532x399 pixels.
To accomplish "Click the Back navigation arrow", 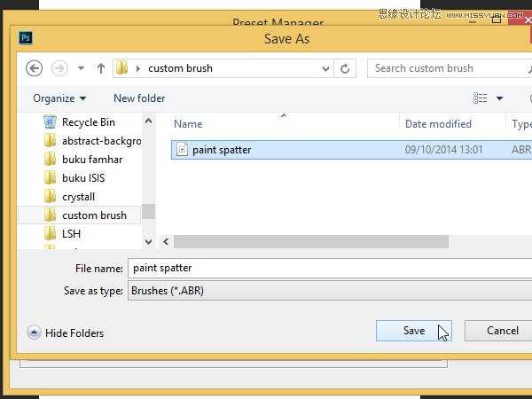I will coord(34,68).
